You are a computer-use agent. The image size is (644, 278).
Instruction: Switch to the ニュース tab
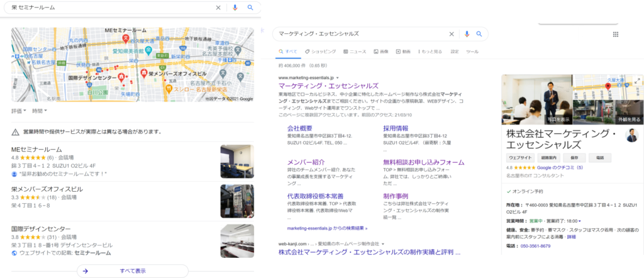[x=355, y=52]
